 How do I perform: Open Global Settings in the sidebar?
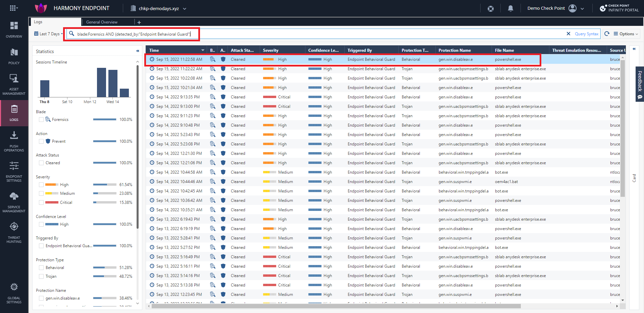(14, 293)
